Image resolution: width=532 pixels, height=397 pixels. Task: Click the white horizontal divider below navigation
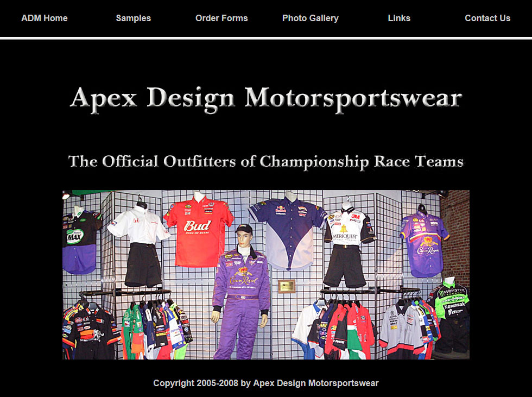click(266, 38)
